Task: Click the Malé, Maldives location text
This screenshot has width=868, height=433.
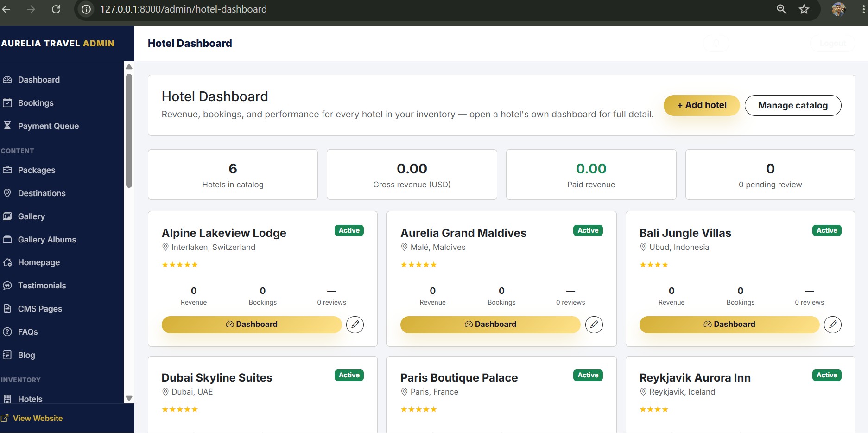Action: click(438, 247)
